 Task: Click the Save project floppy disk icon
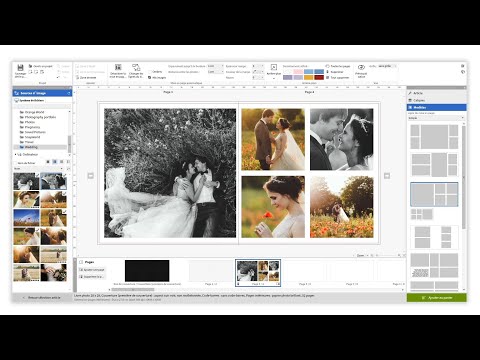20,68
